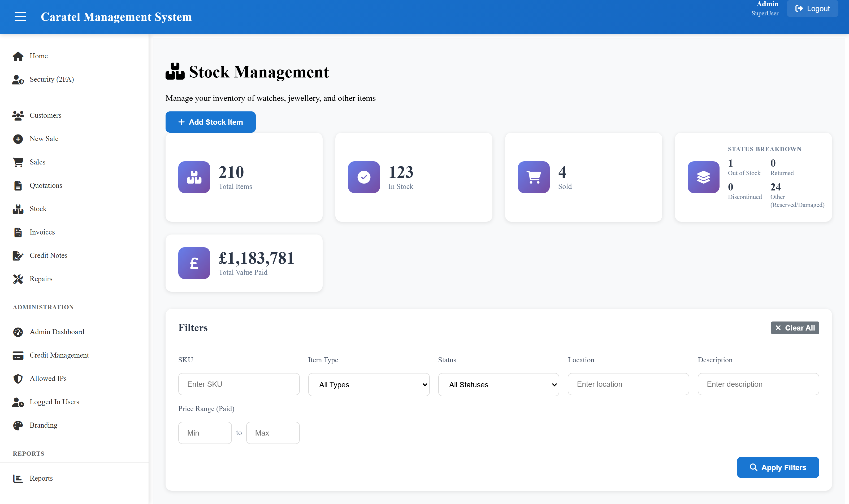Viewport: 849px width, 504px height.
Task: Click the pound sign Total Value tile icon
Action: click(194, 263)
